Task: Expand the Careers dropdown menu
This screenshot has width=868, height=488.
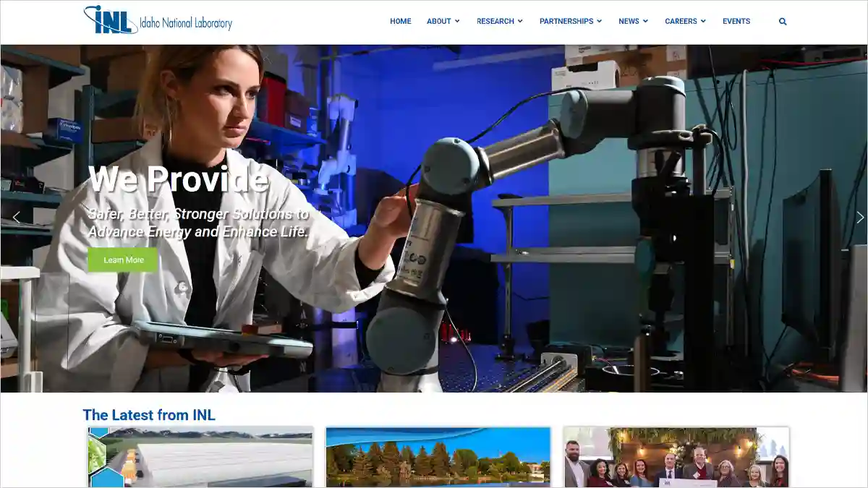Action: pos(685,22)
